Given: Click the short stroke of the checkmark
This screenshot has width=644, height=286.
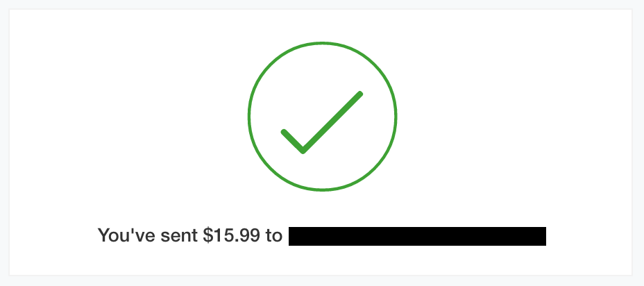Looking at the screenshot, I should [292, 141].
